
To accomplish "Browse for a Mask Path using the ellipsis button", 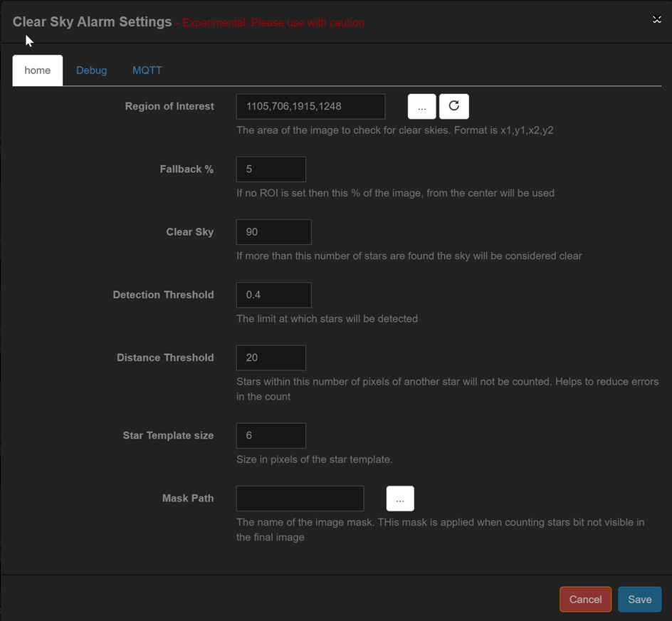I will point(400,499).
